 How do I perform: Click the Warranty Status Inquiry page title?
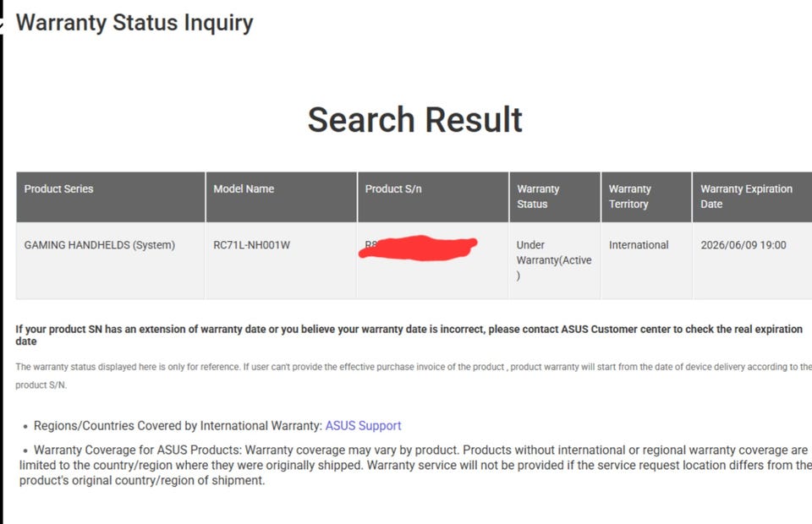click(134, 23)
